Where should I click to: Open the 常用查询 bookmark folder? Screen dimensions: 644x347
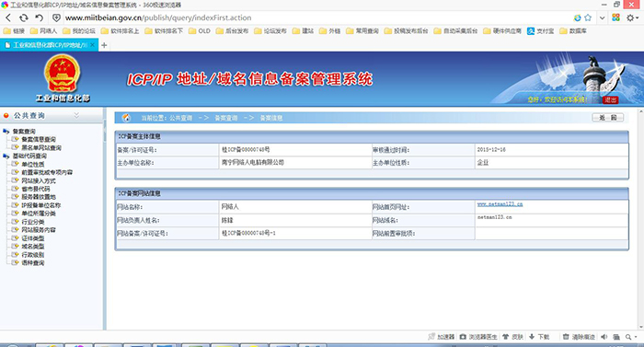click(362, 31)
